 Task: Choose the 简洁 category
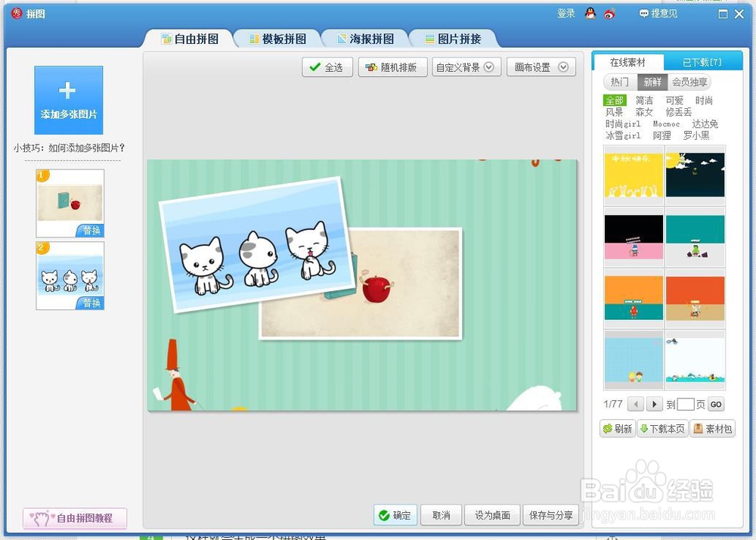[645, 101]
